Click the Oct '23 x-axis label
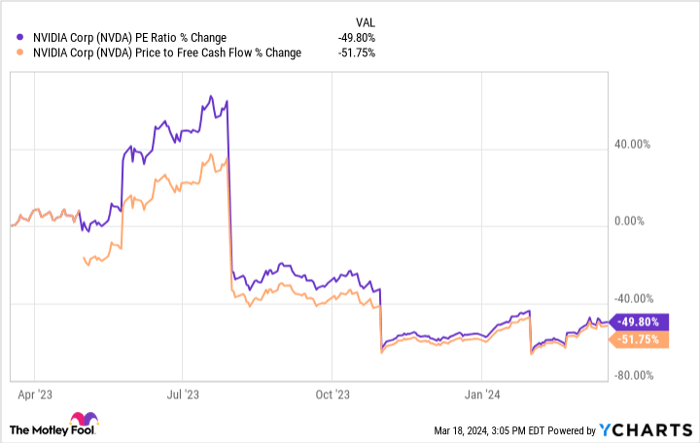Screen dimensions: 700x443 point(335,393)
